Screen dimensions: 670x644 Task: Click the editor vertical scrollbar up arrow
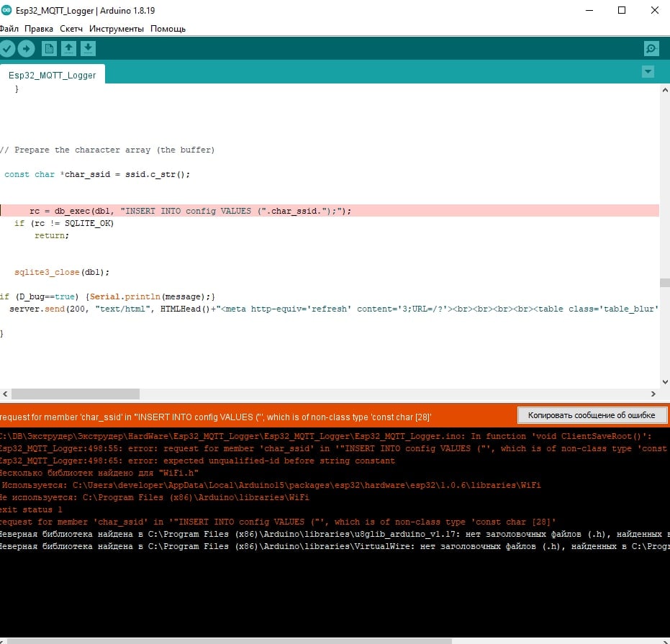click(x=664, y=90)
